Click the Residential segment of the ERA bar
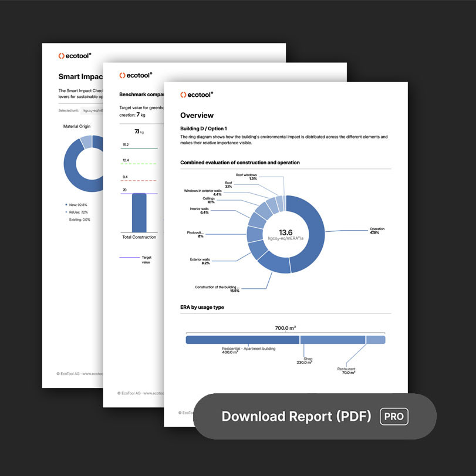 coord(242,340)
